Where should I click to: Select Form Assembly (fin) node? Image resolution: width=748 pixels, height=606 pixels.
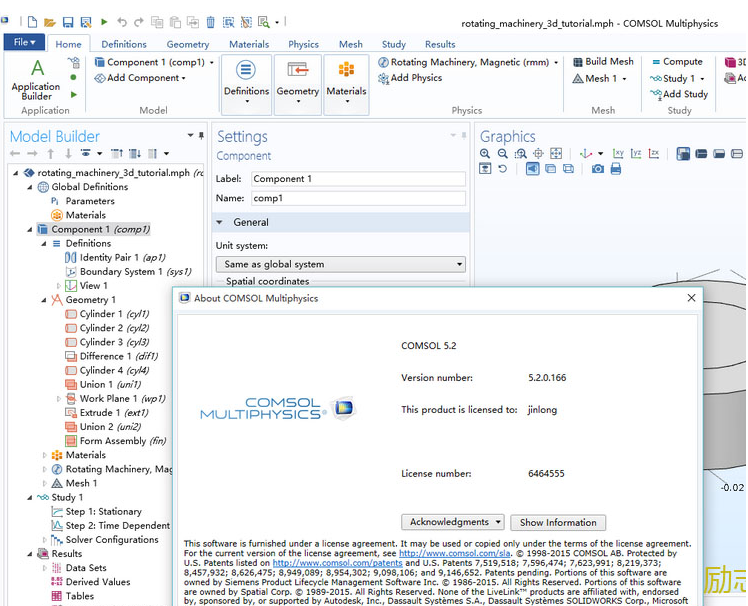click(115, 441)
